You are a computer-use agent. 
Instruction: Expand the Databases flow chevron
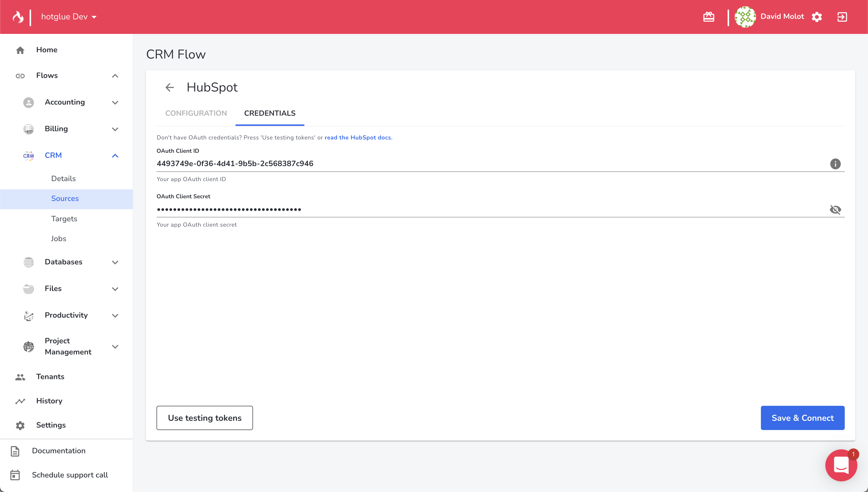[x=115, y=262]
